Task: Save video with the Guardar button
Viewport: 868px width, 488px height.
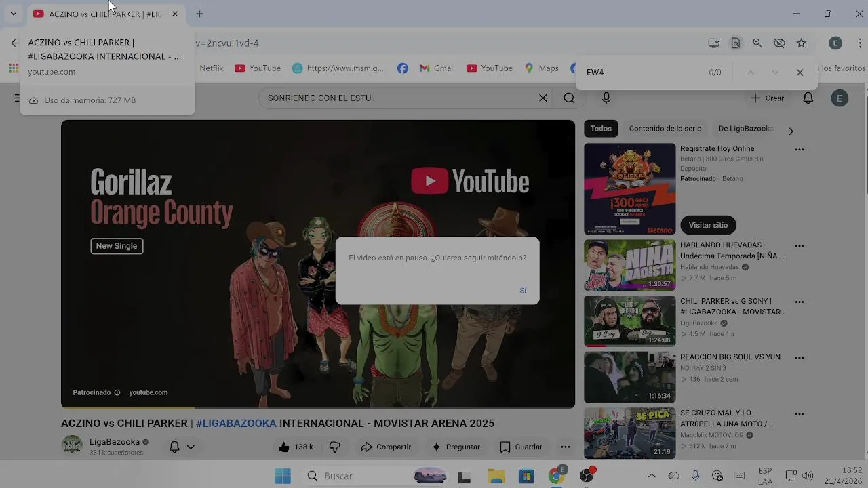Action: tap(521, 447)
